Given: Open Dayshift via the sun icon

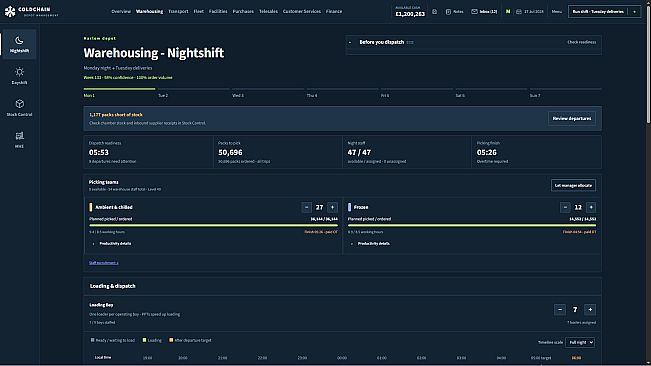Looking at the screenshot, I should click(x=19, y=72).
